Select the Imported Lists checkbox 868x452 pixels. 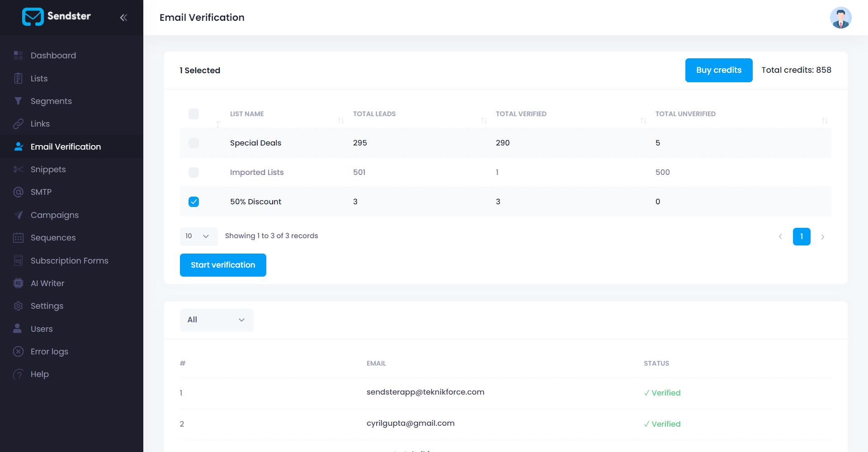pyautogui.click(x=193, y=173)
